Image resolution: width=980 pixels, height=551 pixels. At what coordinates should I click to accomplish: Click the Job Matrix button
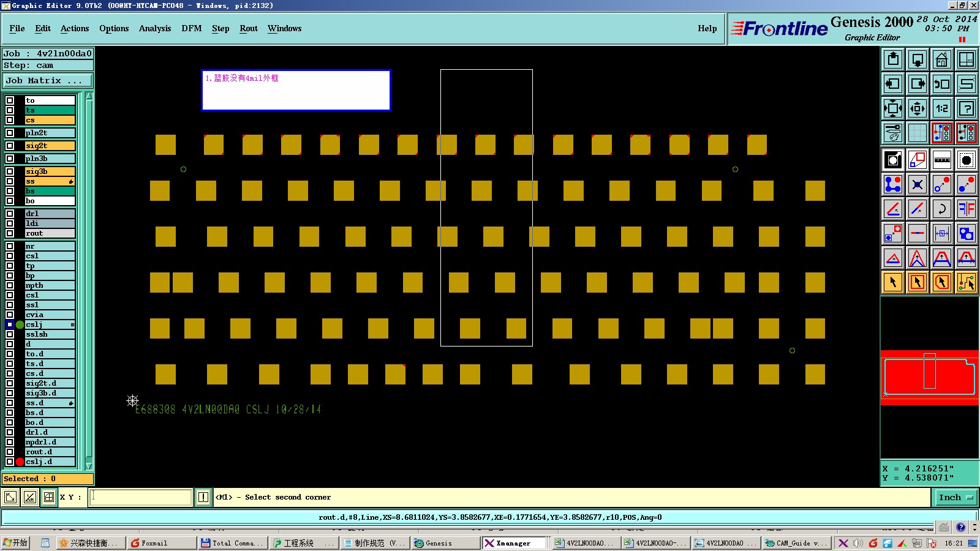click(48, 80)
